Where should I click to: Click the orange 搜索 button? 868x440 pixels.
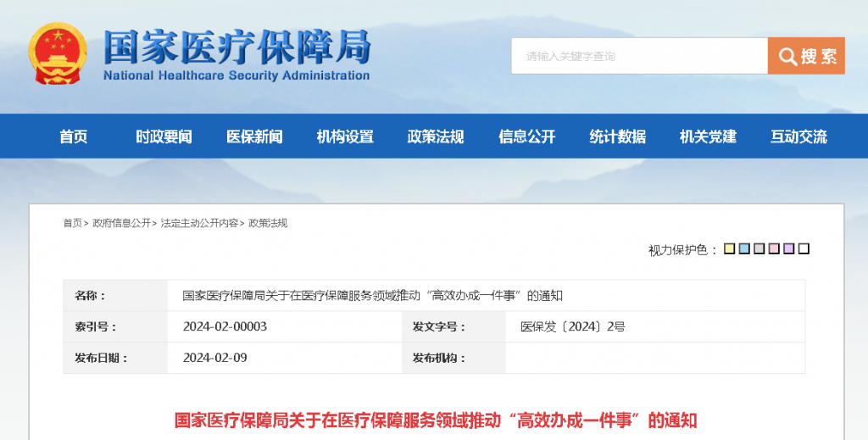(806, 56)
